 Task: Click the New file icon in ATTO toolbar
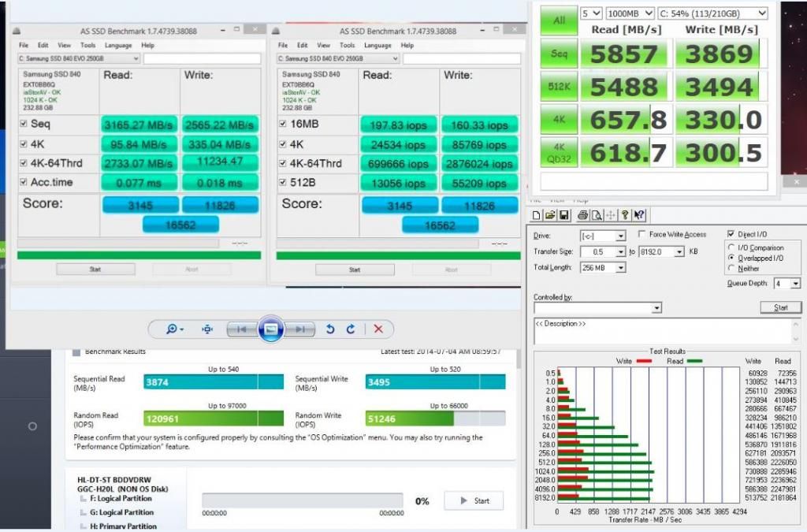[536, 215]
